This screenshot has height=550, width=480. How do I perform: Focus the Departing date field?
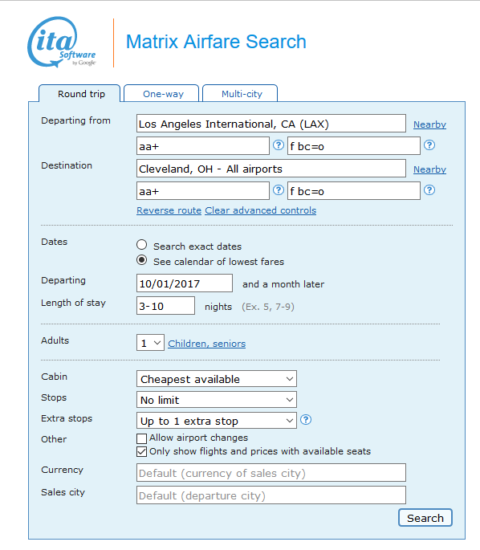tap(184, 283)
